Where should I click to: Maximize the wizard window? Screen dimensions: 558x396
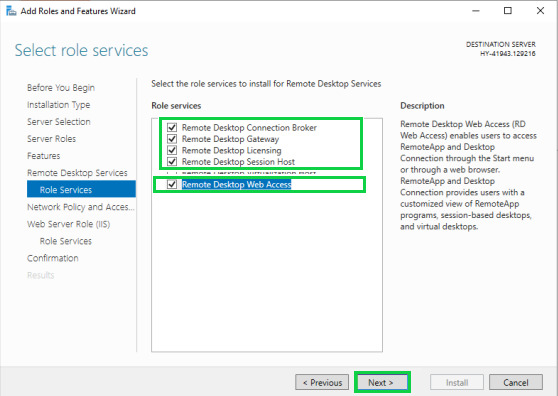(x=508, y=11)
